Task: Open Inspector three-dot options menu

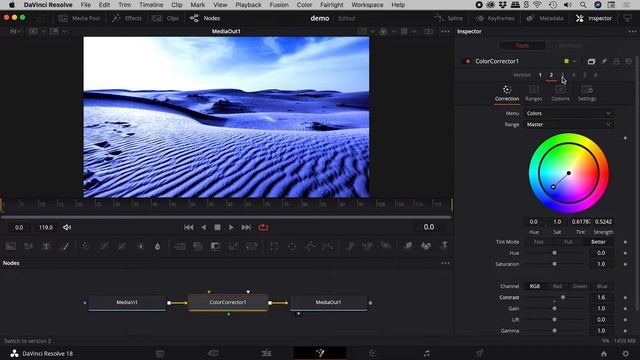Action: (x=632, y=31)
